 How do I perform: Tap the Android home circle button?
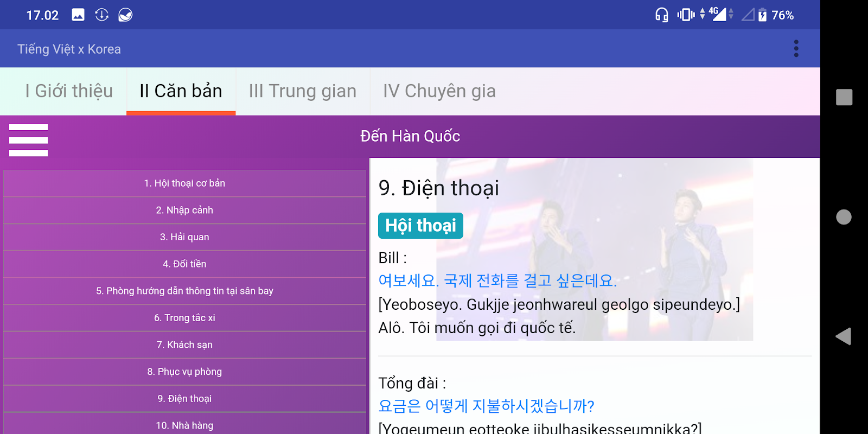pyautogui.click(x=844, y=217)
